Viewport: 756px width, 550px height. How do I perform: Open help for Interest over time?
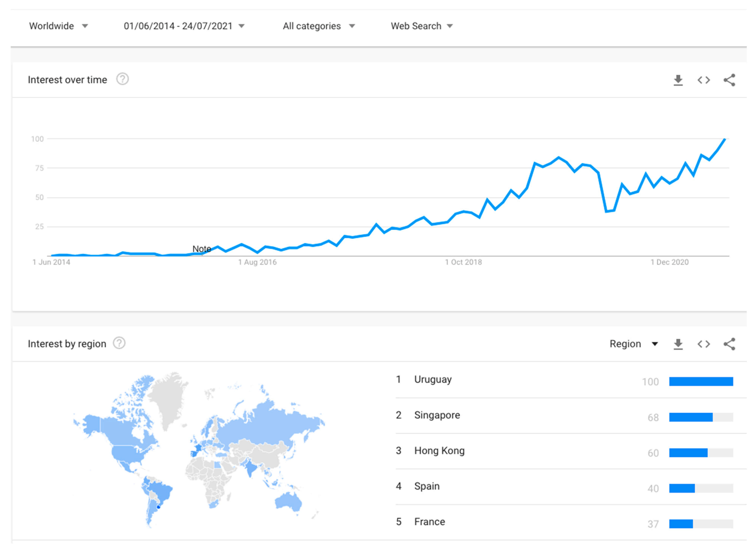[122, 79]
